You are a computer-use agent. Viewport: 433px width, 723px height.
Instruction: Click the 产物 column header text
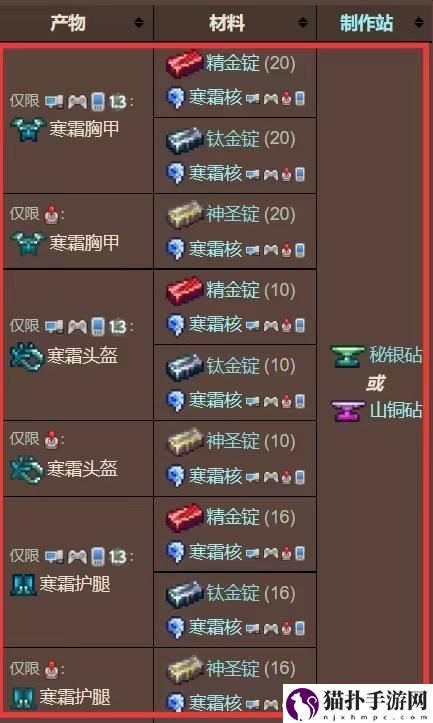click(x=68, y=23)
